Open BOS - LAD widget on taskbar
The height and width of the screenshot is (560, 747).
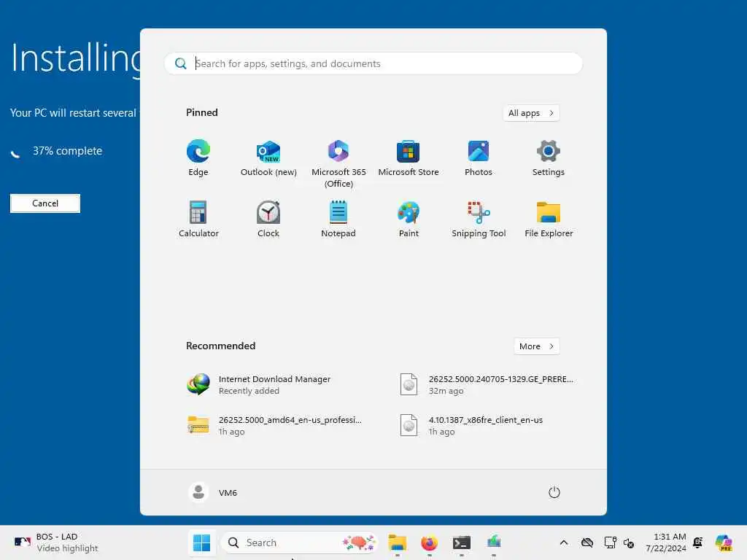pos(55,542)
